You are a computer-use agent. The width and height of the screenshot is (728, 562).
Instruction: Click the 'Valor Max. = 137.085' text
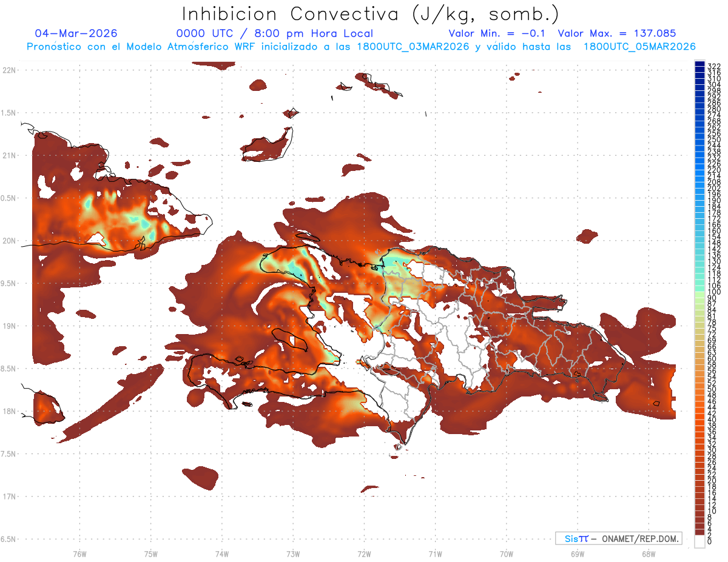click(616, 34)
